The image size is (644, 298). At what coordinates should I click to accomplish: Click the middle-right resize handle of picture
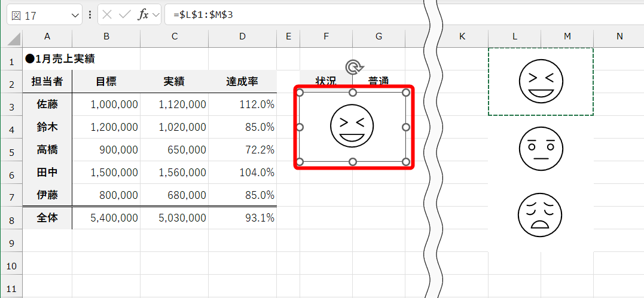[406, 127]
